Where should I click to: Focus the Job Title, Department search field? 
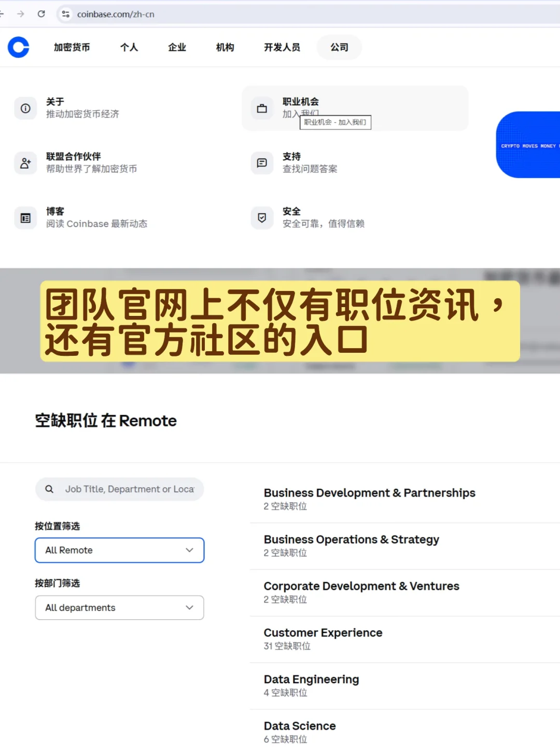click(x=119, y=489)
